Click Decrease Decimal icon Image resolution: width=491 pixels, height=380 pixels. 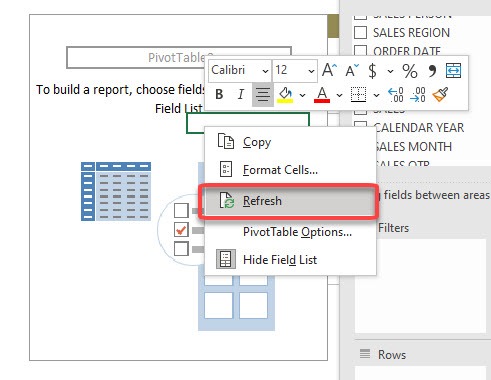tap(418, 95)
